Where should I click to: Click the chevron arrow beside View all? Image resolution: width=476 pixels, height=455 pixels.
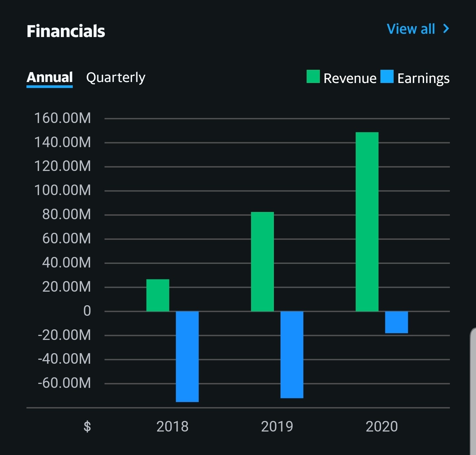[445, 29]
